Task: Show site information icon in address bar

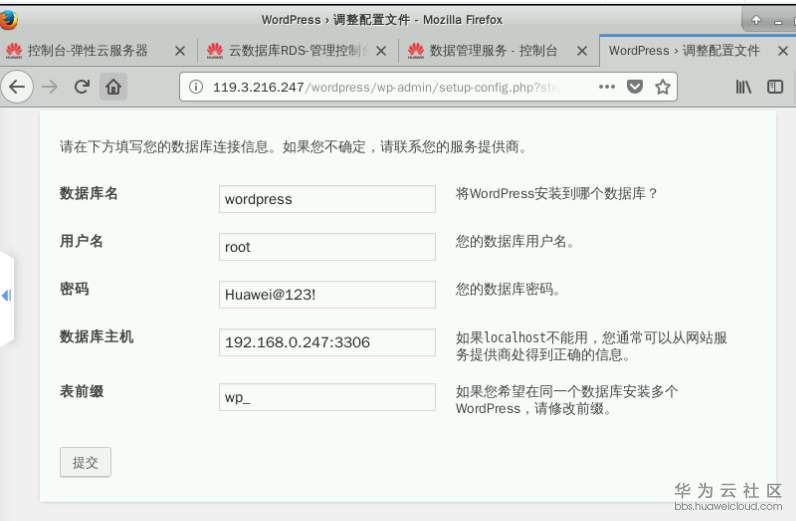Action: point(196,87)
